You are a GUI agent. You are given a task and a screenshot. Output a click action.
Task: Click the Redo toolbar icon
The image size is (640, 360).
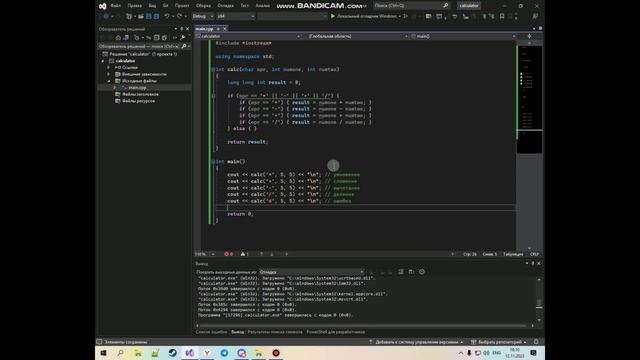179,16
